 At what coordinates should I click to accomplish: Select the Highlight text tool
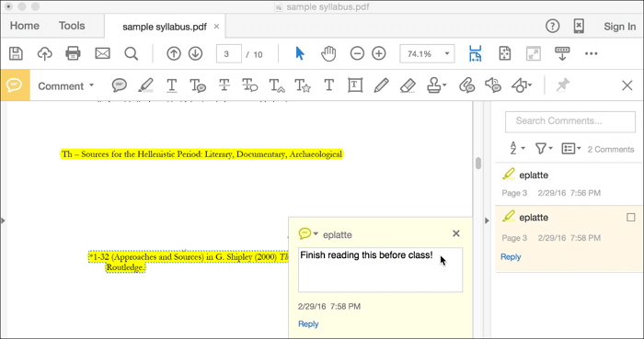[x=145, y=85]
